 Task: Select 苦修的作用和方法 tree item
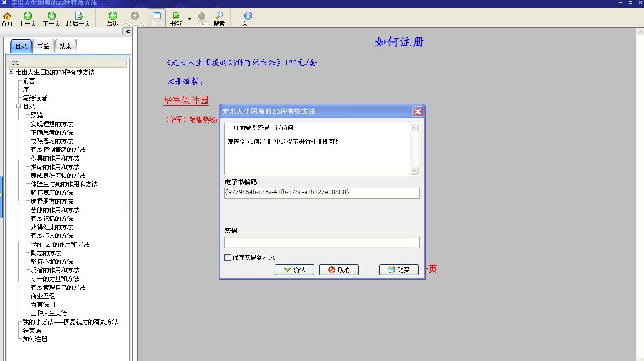tap(78, 210)
